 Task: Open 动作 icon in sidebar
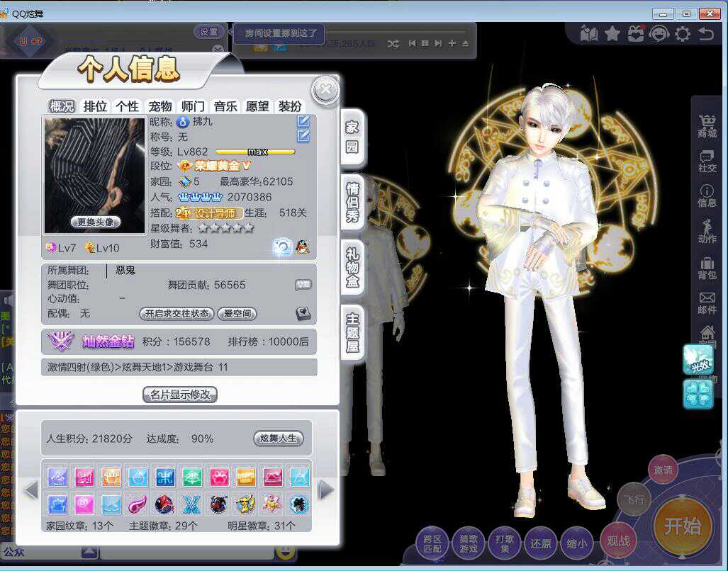tap(707, 231)
